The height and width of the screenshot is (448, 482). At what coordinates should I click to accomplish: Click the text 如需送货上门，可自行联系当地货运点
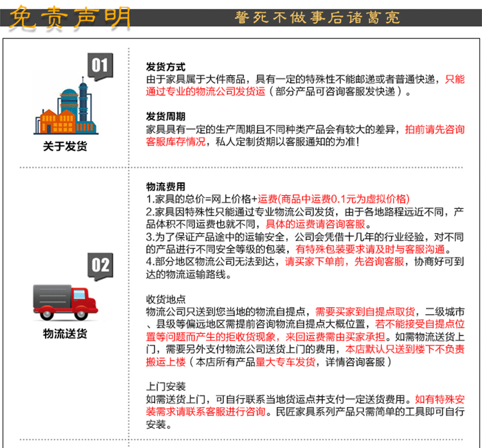click(231, 399)
